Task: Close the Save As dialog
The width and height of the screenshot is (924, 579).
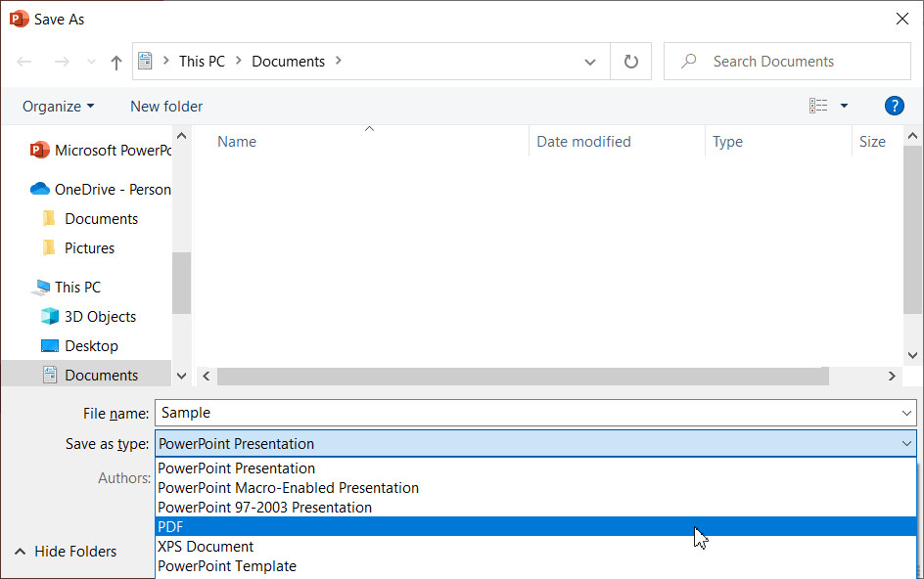Action: click(x=901, y=19)
